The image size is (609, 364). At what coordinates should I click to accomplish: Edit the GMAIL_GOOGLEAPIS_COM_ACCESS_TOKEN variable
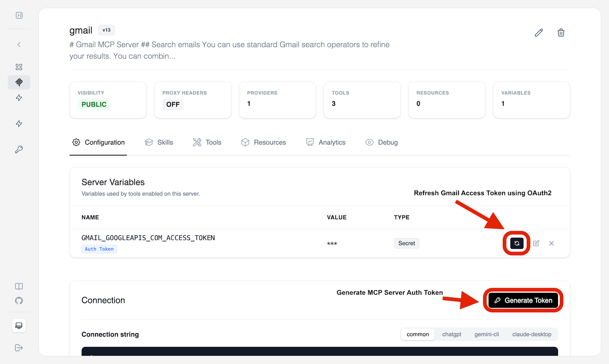(536, 243)
